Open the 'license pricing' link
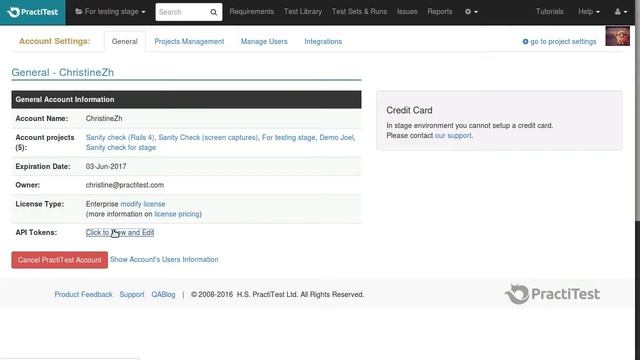Viewport: 640px width, 360px height. pyautogui.click(x=177, y=214)
